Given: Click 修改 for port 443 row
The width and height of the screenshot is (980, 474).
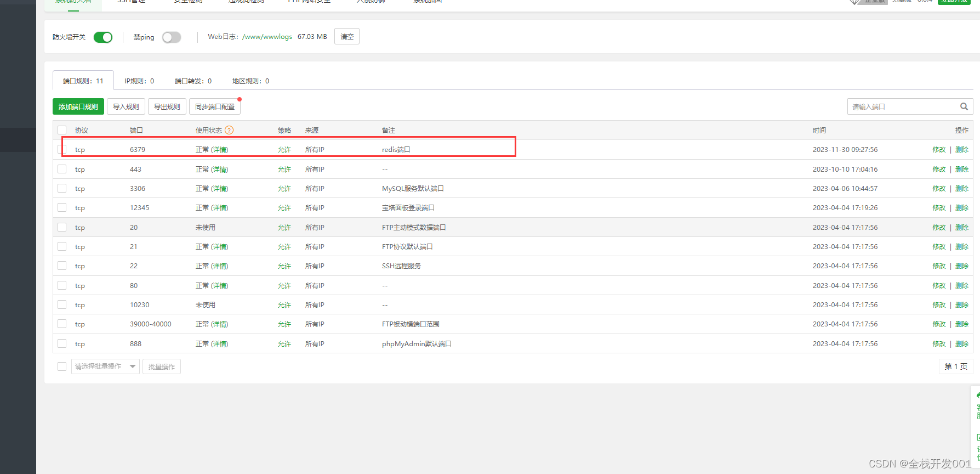Looking at the screenshot, I should (x=939, y=169).
